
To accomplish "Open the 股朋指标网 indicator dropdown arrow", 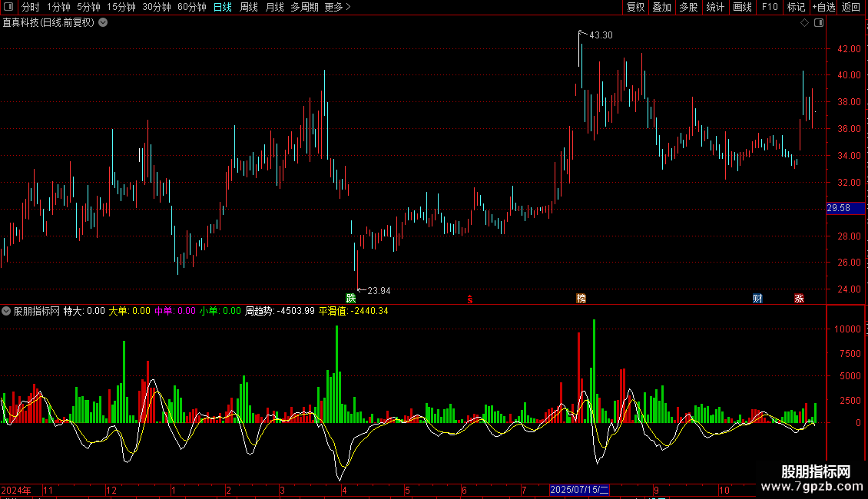I will [x=6, y=311].
